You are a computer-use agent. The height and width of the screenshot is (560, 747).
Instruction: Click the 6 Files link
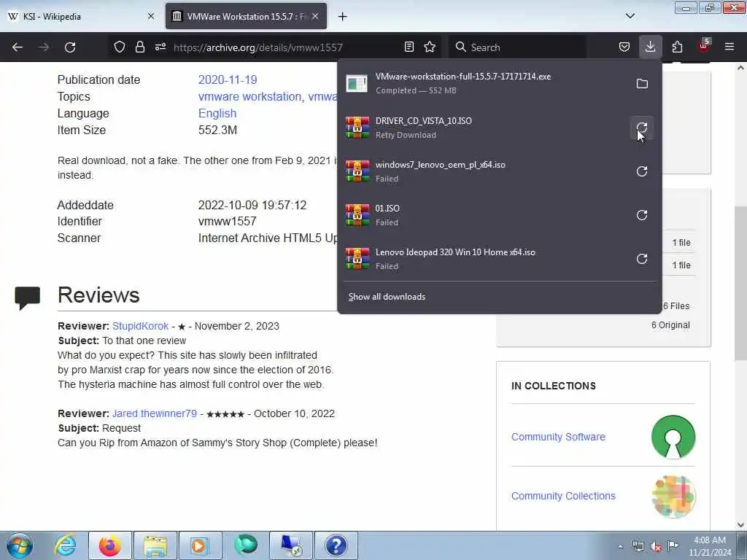[x=676, y=306]
